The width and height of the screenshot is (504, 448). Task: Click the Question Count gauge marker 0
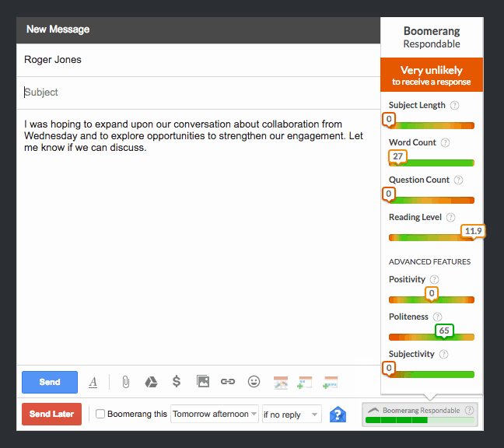[389, 194]
